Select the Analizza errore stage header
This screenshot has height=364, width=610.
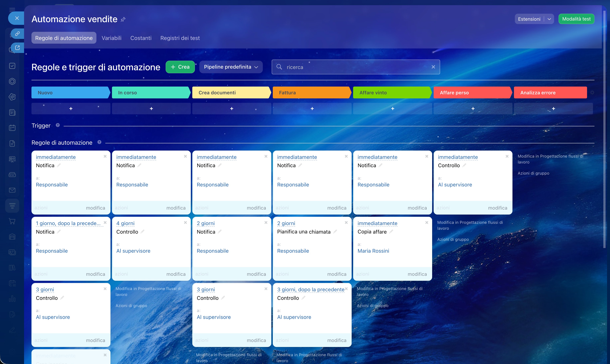click(550, 92)
